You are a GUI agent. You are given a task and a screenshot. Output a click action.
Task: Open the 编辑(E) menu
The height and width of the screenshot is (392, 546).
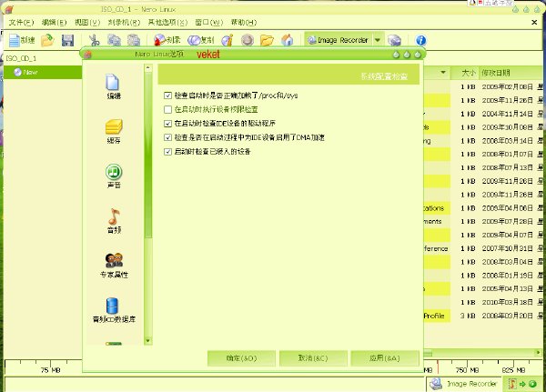click(x=54, y=22)
